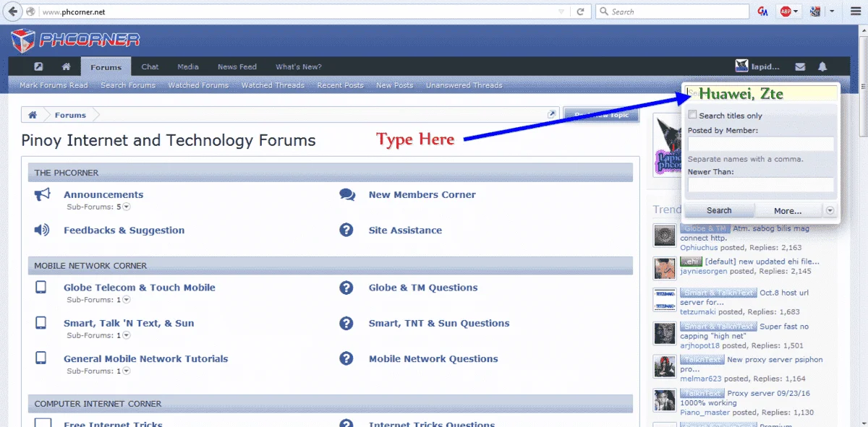
Task: Click the PHCorner logo
Action: coord(75,40)
